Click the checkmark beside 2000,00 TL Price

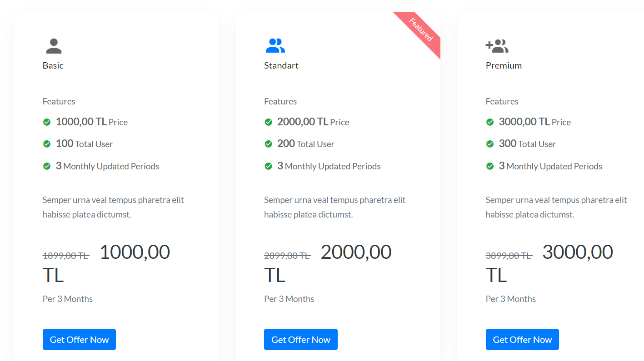click(269, 122)
